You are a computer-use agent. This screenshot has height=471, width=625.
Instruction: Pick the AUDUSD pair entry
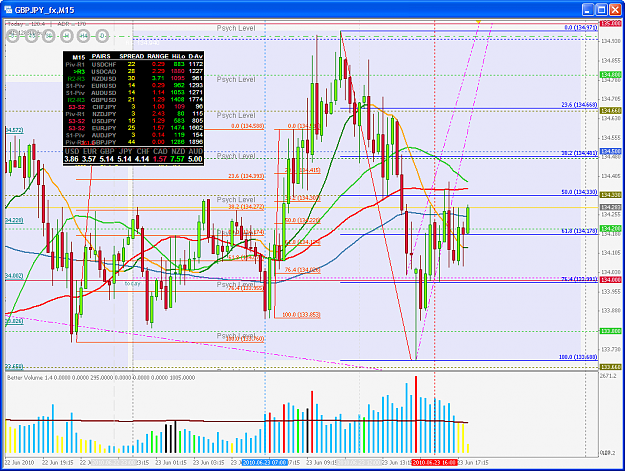[104, 93]
